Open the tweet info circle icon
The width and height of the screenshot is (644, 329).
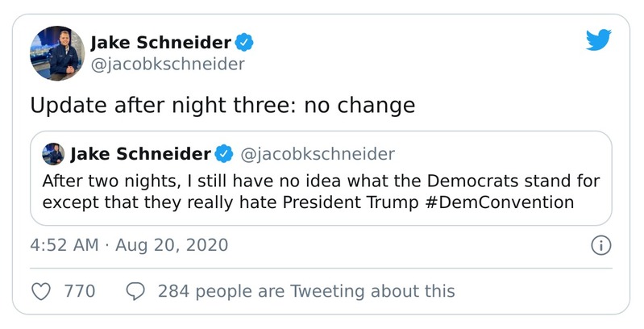(x=600, y=245)
